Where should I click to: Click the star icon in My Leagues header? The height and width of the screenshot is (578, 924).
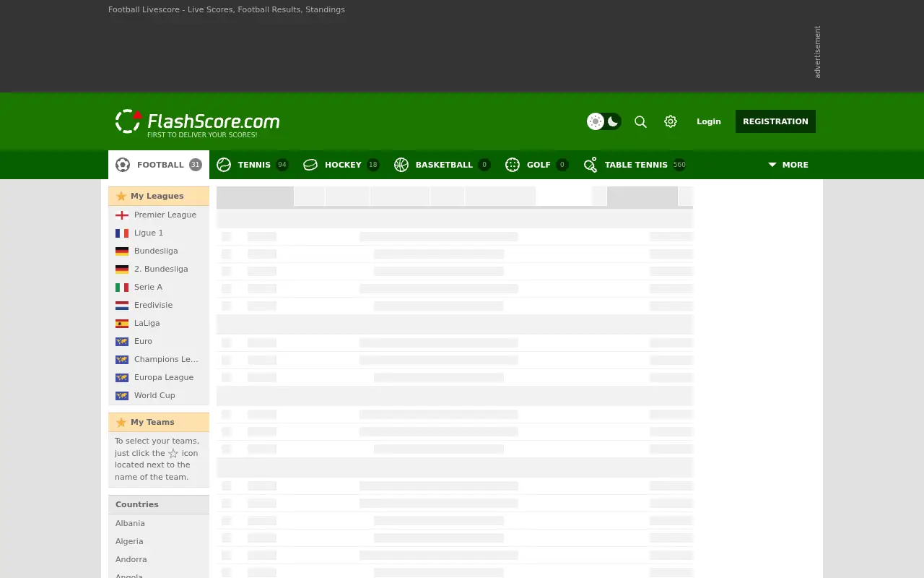tap(121, 196)
